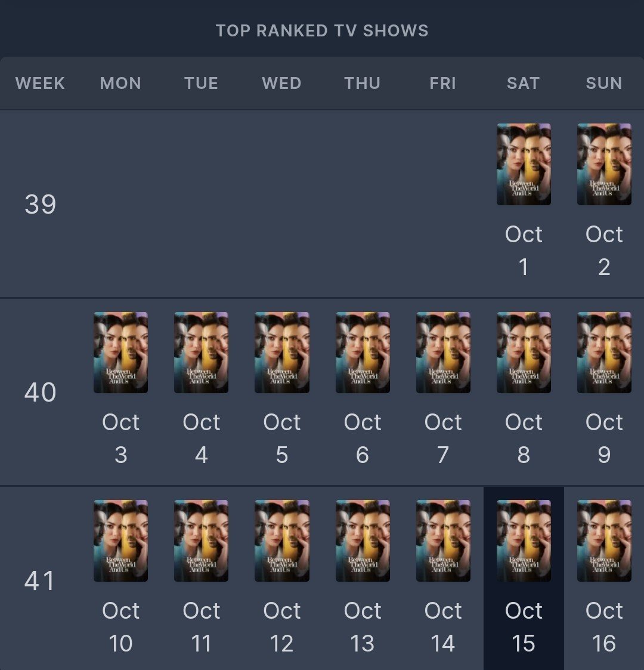The image size is (644, 670).
Task: Select the Oct 2 poster thumbnail
Action: (604, 164)
